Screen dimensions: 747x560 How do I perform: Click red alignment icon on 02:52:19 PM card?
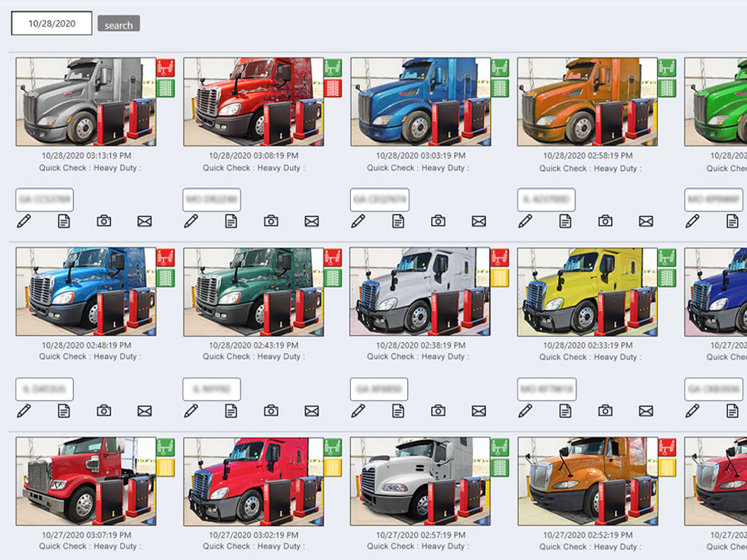(667, 447)
